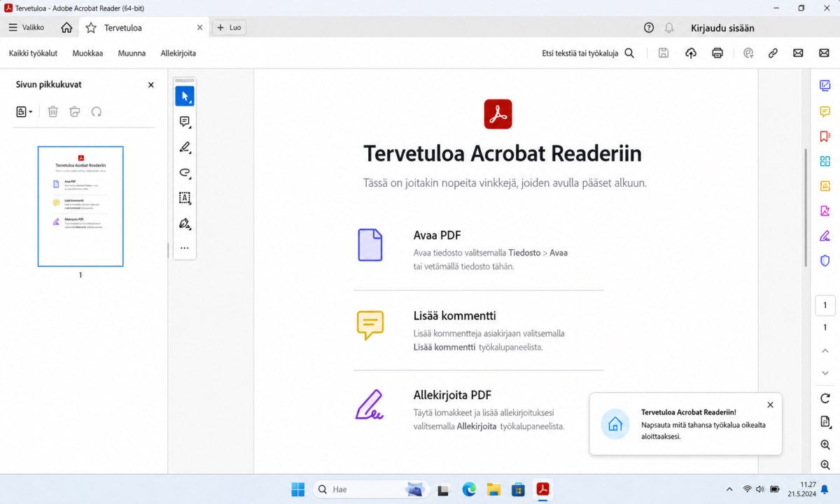Image resolution: width=840 pixels, height=504 pixels.
Task: Show hidden tray icons chevron
Action: (729, 489)
